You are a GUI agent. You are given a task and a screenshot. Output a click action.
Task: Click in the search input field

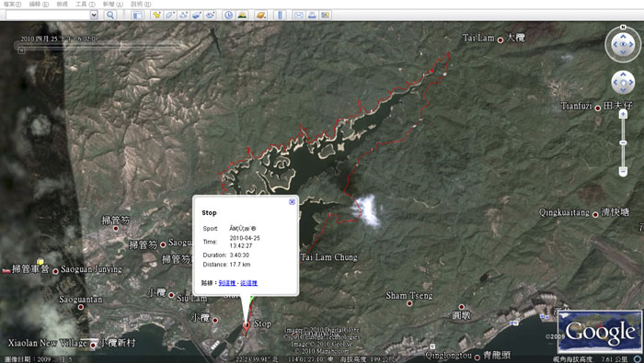click(x=48, y=16)
